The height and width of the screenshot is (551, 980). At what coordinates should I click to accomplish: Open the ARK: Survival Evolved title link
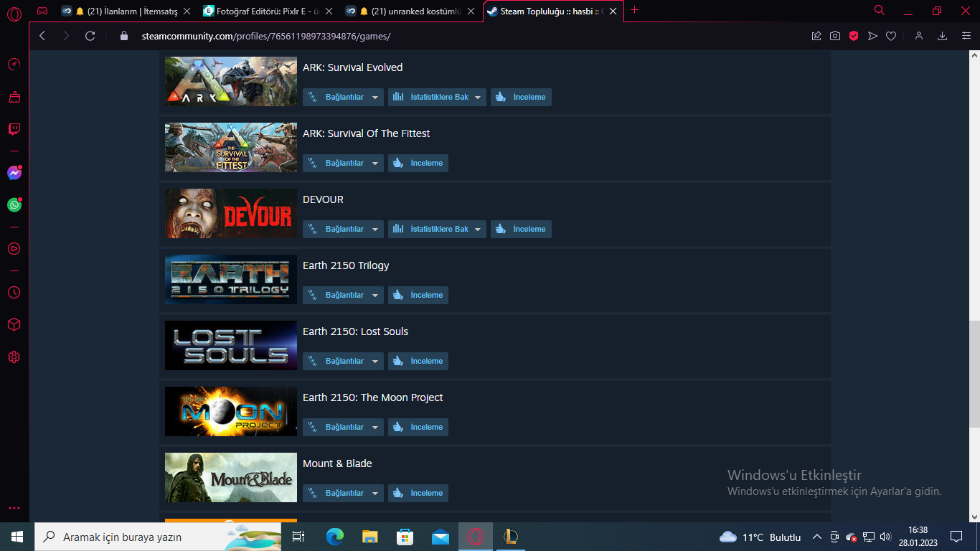tap(353, 67)
